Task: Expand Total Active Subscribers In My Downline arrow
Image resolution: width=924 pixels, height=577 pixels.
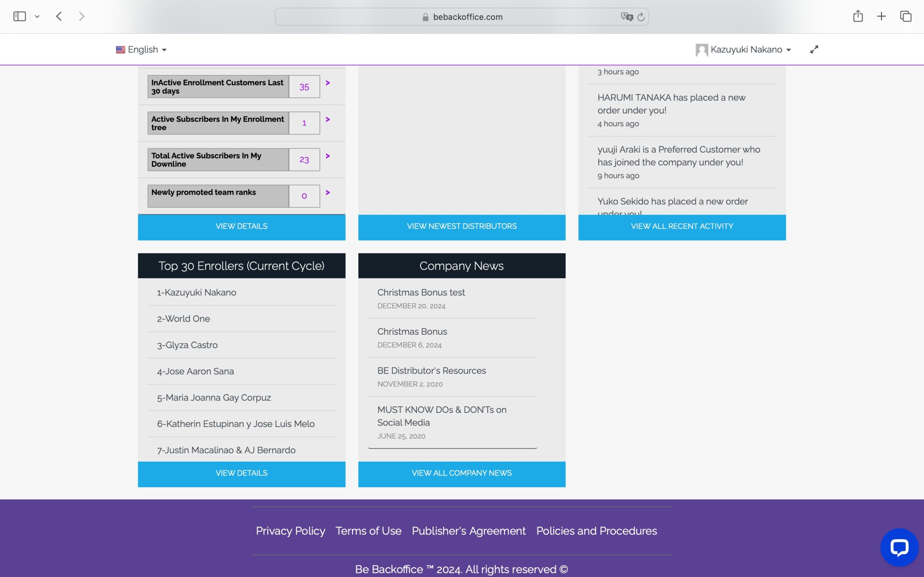Action: click(x=328, y=156)
